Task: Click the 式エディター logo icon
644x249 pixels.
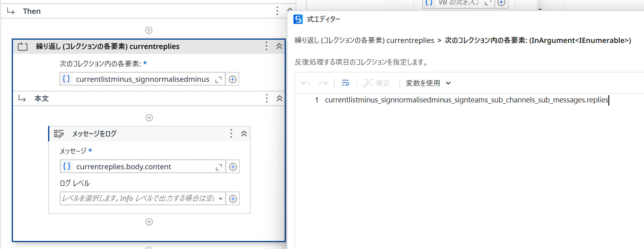Action: [298, 19]
